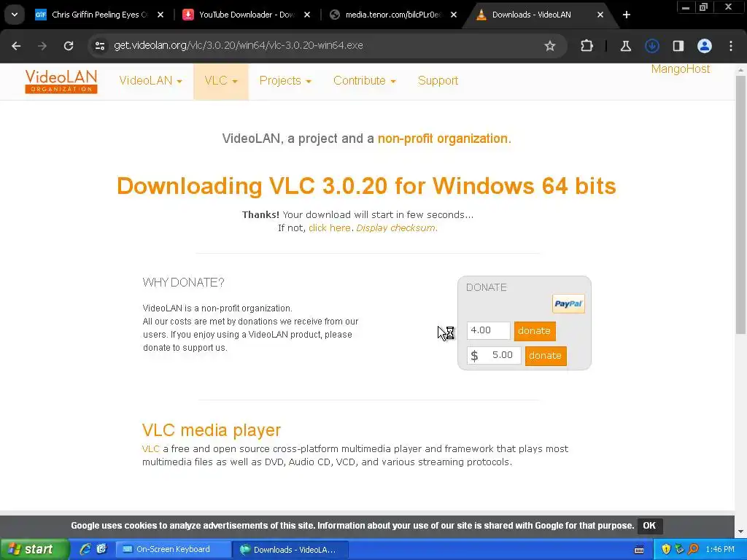Show the browser downloads icon
Screen dimensions: 747x560
652,46
